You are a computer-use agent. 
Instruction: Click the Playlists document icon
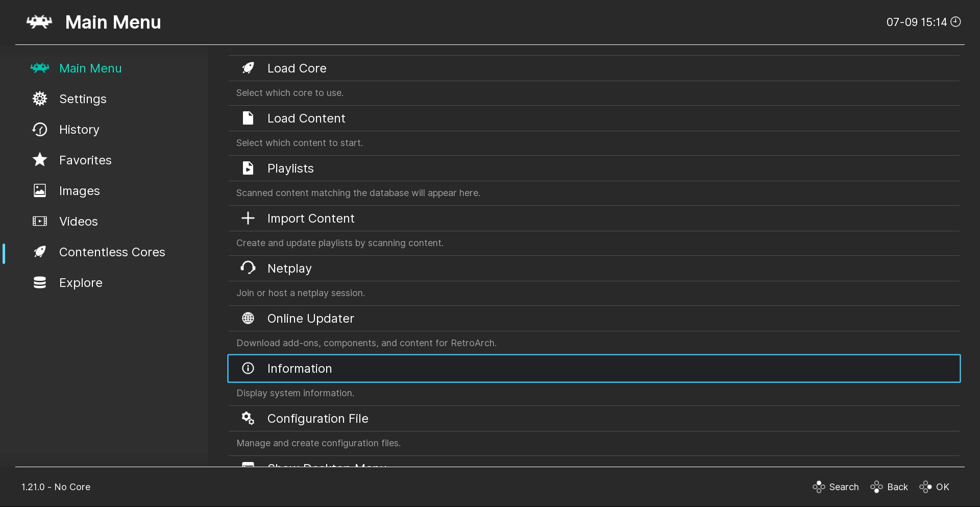click(248, 168)
